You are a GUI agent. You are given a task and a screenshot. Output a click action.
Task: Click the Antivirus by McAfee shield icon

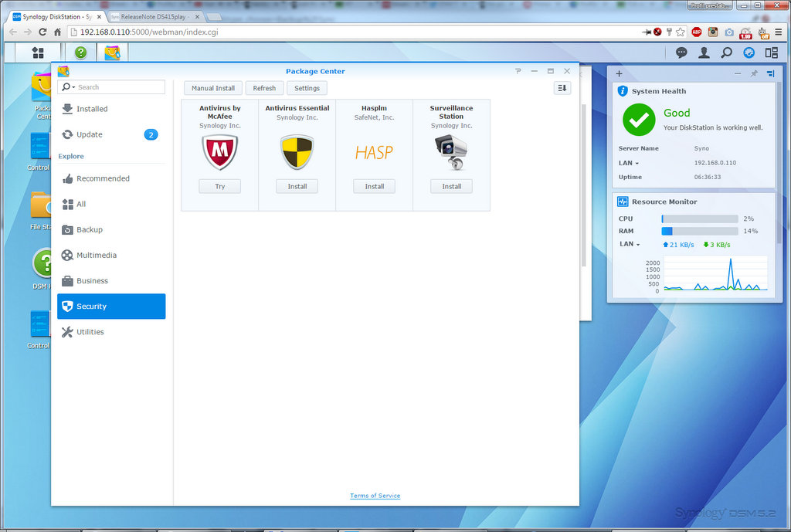[219, 152]
